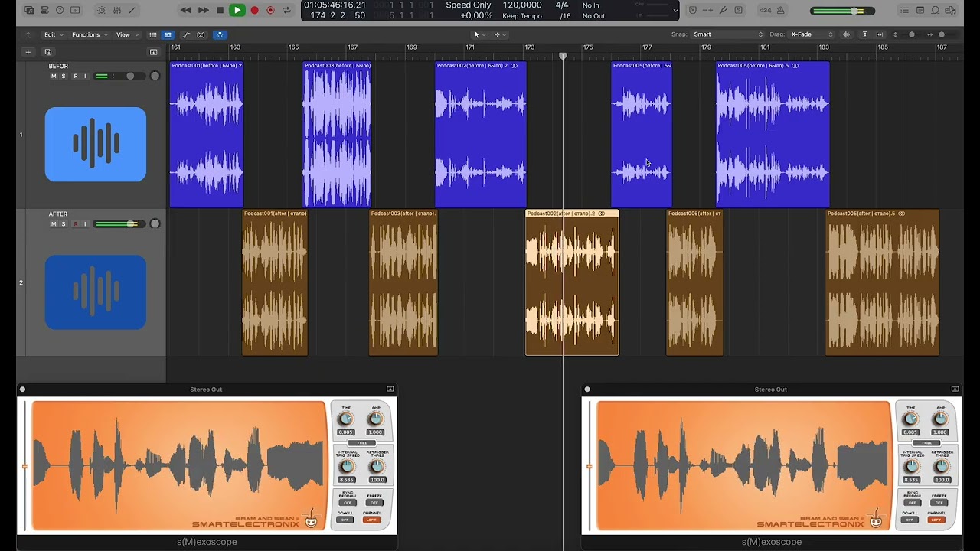Toggle input monitoring on AFTER track
Screen dimensions: 980x551
click(84, 224)
